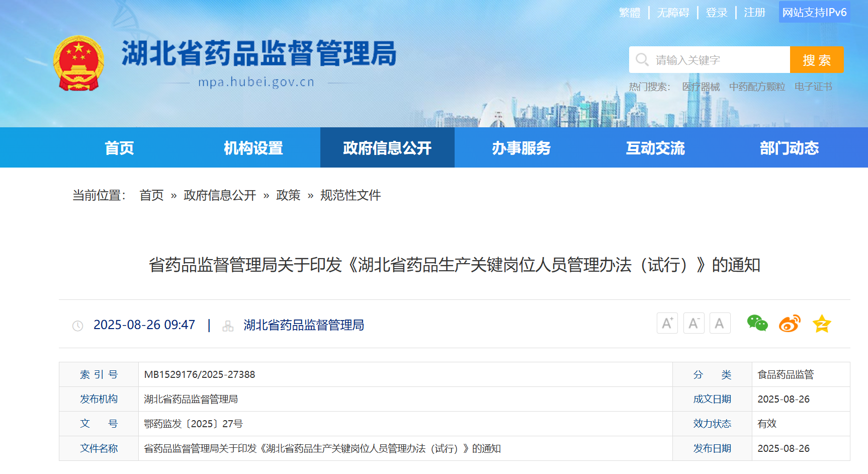Click the magnifier icon in search box
868x474 pixels.
642,60
